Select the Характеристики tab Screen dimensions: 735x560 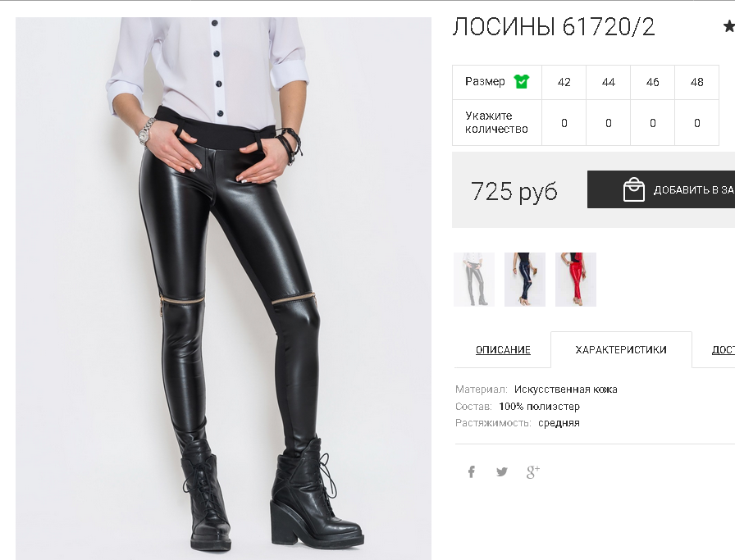point(621,349)
